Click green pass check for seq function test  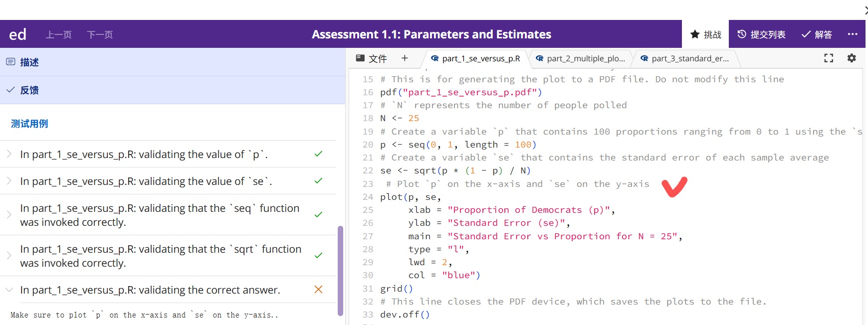coord(318,215)
